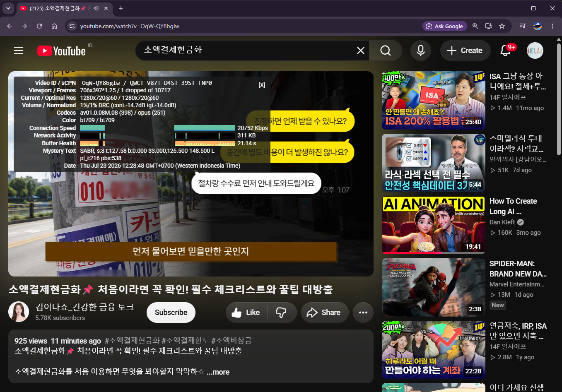Mute the tab via its audio icon
Screen dimensions: 562x392
[96, 8]
